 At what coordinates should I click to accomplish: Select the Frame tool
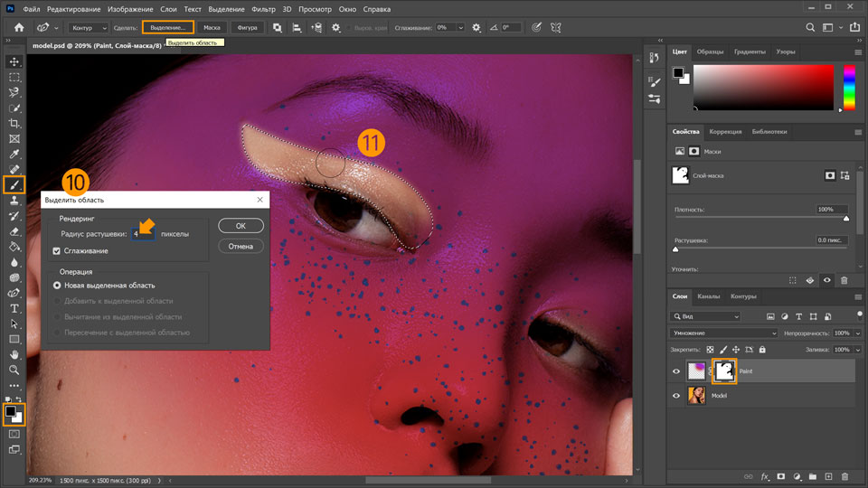pyautogui.click(x=14, y=139)
